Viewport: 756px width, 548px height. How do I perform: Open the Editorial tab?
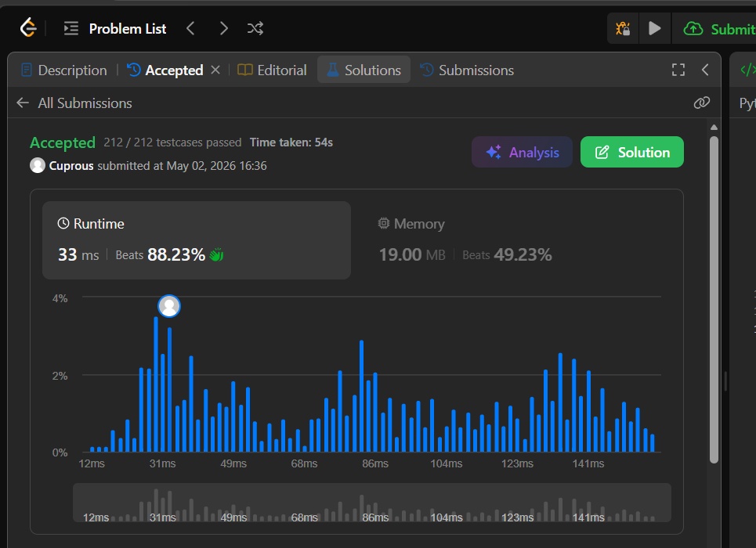(x=273, y=70)
